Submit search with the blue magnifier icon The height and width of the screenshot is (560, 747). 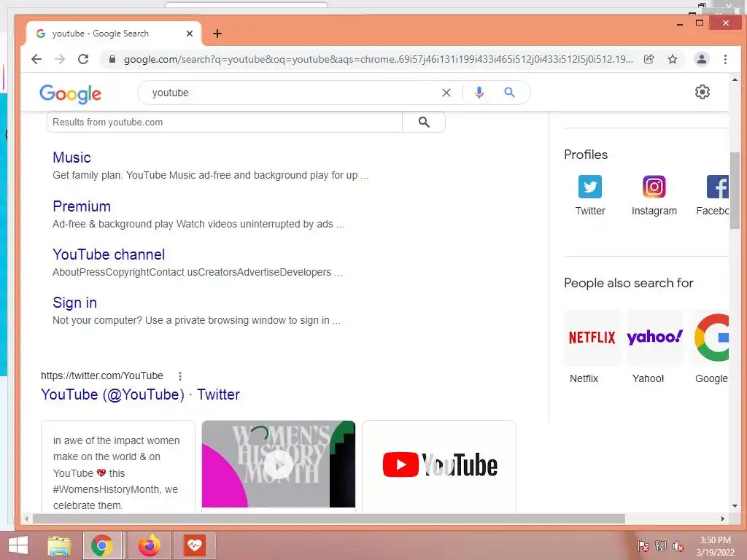click(x=509, y=93)
